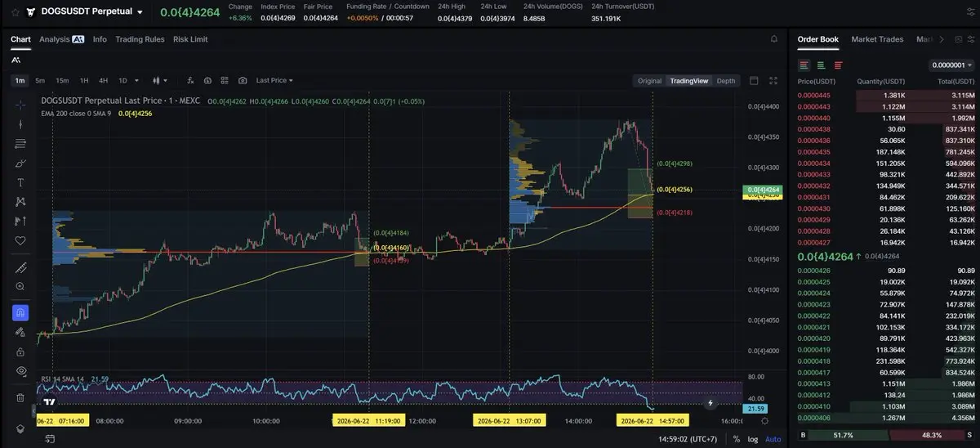Viewport: 980px width, 448px height.
Task: Switch the chart to TradingView mode
Action: [688, 81]
